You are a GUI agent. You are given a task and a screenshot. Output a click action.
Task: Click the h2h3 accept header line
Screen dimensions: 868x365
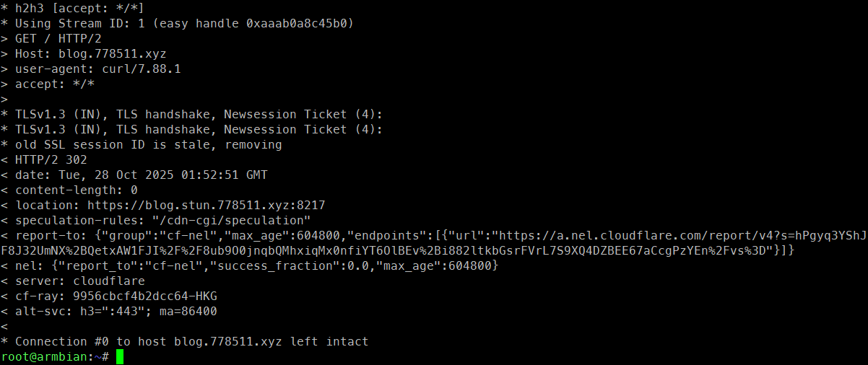click(x=79, y=8)
